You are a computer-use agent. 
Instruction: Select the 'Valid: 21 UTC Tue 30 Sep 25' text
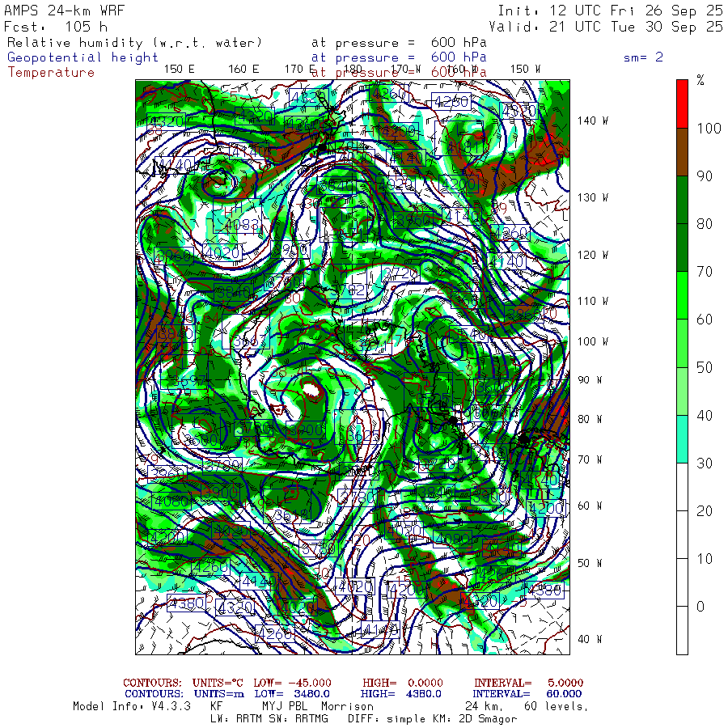[610, 26]
